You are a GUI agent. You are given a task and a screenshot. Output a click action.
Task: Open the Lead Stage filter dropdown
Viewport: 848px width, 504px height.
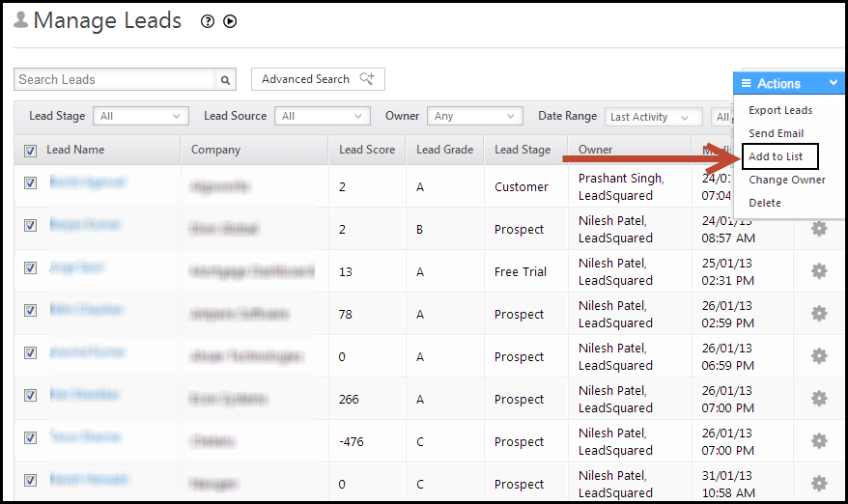click(140, 116)
